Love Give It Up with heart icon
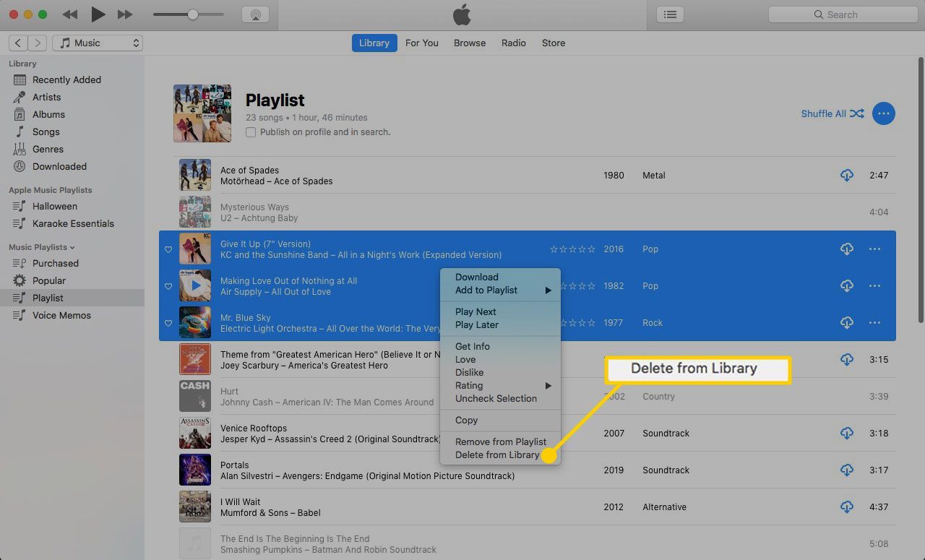 (x=168, y=249)
